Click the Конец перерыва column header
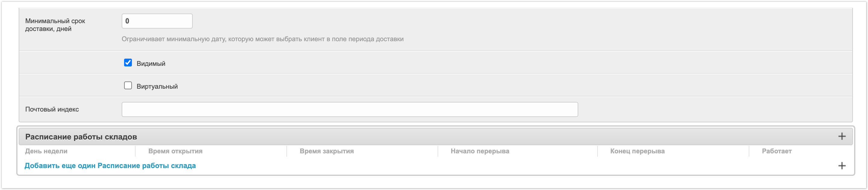Screen dimensions: 868x190 (x=637, y=151)
